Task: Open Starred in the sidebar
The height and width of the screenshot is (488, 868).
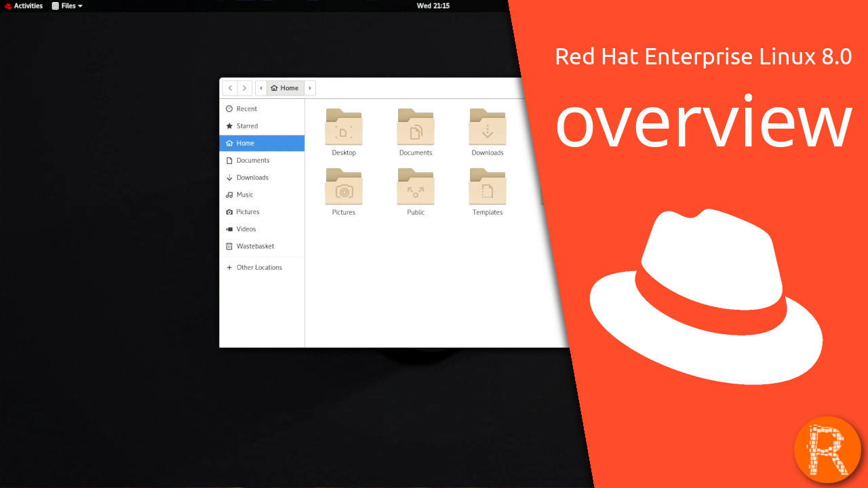Action: [x=262, y=126]
